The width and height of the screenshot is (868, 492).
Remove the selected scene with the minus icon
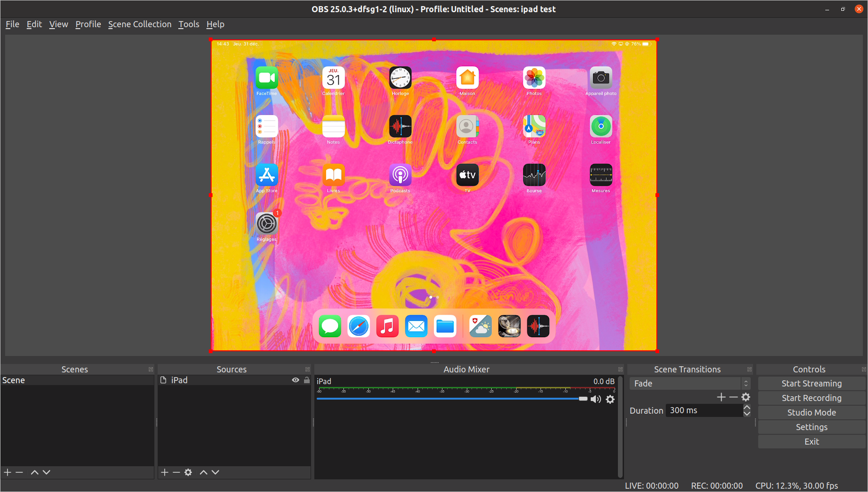click(x=19, y=472)
